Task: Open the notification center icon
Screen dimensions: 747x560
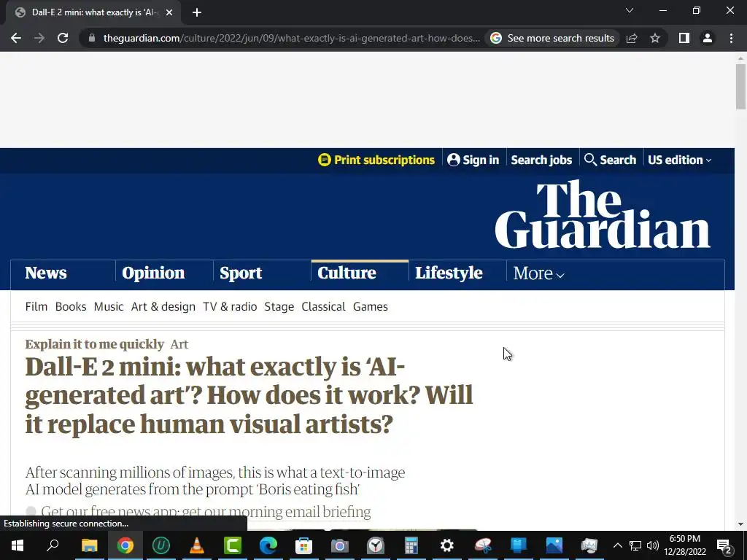Action: (724, 545)
